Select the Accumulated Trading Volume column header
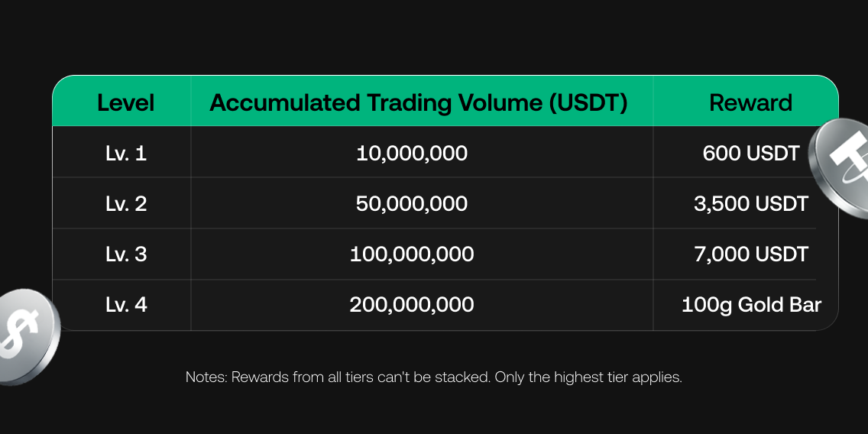The height and width of the screenshot is (434, 868). pos(419,102)
